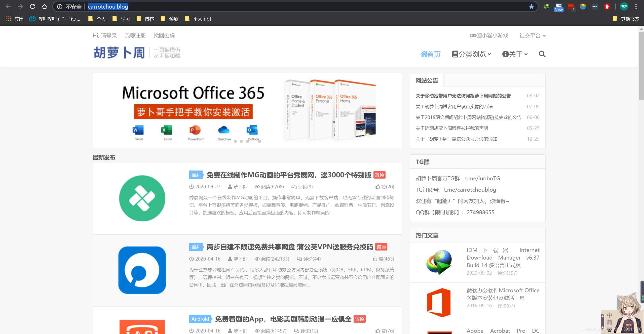The height and width of the screenshot is (334, 644).
Task: Select the second carousel navigation dot
Action: coord(242,141)
